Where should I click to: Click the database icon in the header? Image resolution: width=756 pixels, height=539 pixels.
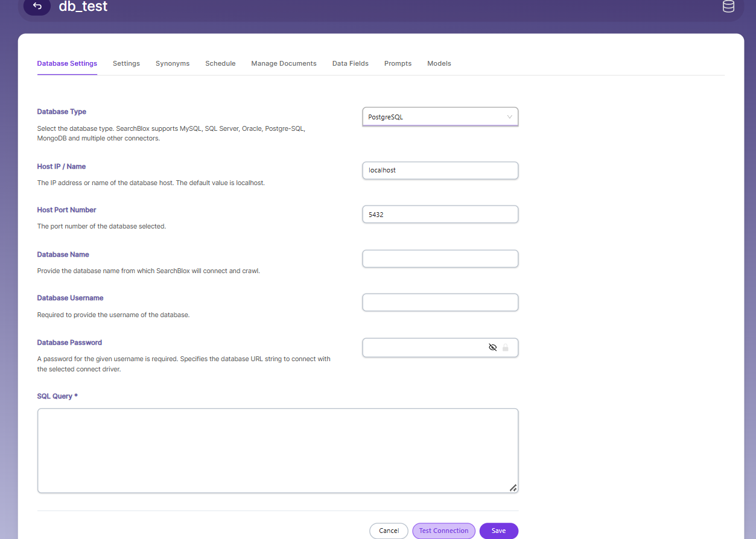click(728, 7)
